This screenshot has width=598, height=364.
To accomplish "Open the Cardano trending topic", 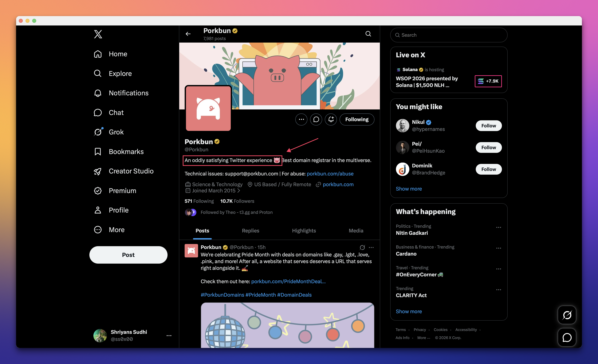I will pyautogui.click(x=406, y=254).
